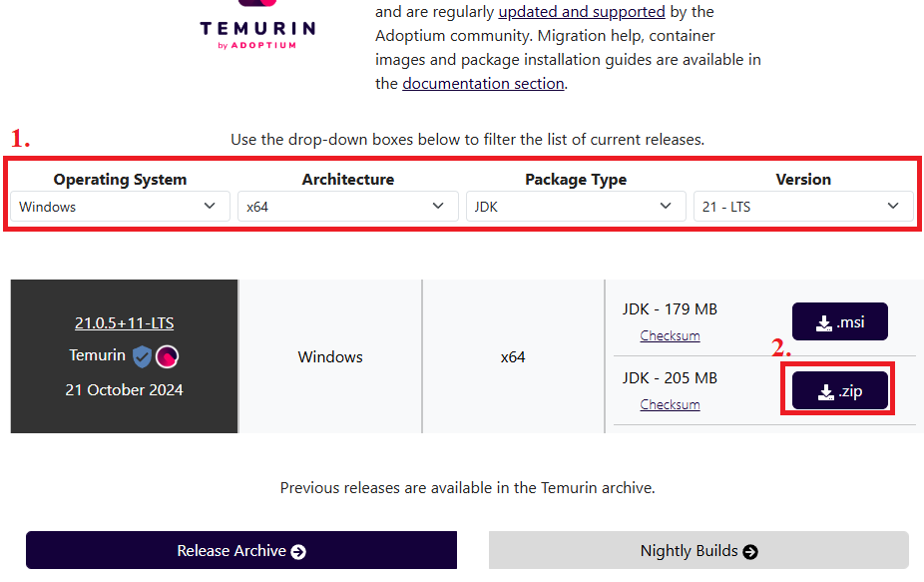924x582 pixels.
Task: Open the Package Type JDK dropdown
Action: (576, 207)
